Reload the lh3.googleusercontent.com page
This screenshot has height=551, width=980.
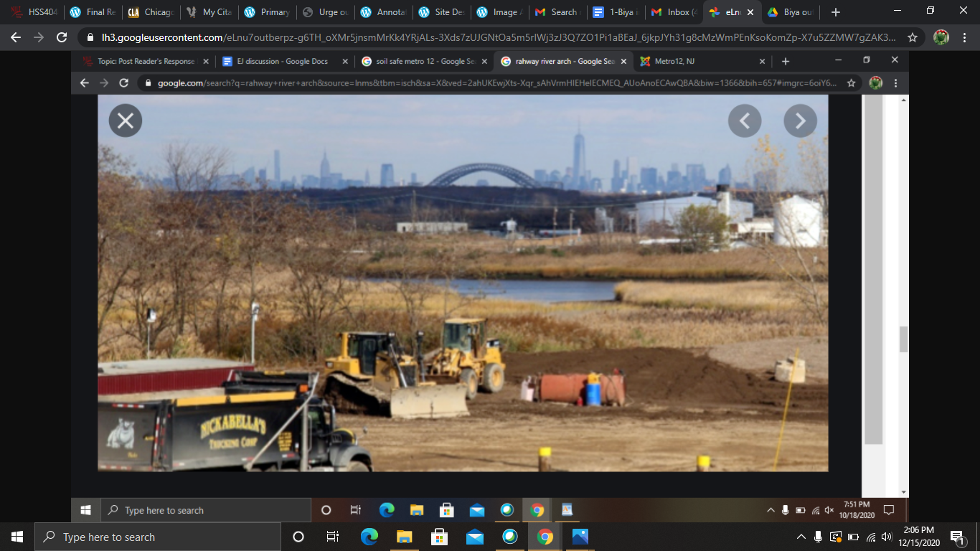click(x=62, y=37)
